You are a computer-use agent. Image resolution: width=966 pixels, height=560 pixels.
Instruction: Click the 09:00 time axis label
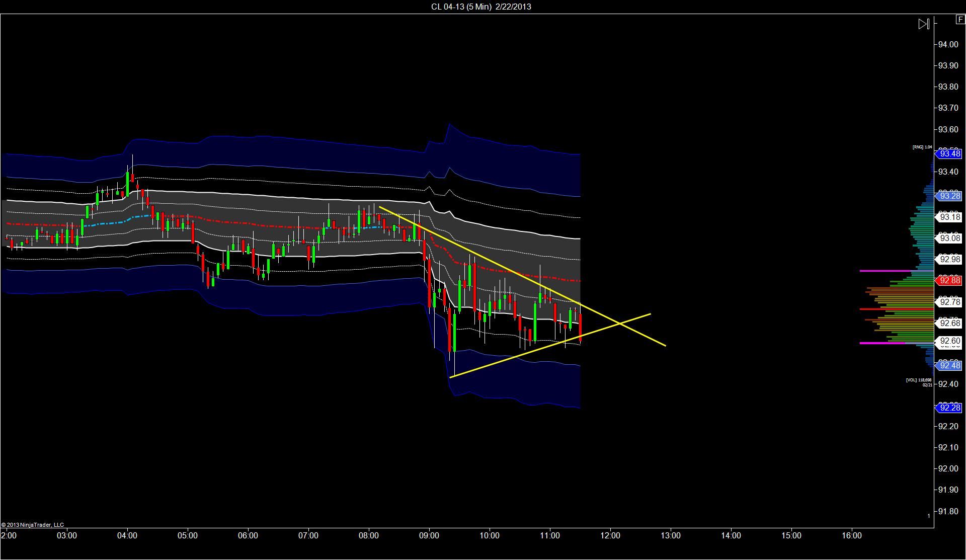[429, 535]
